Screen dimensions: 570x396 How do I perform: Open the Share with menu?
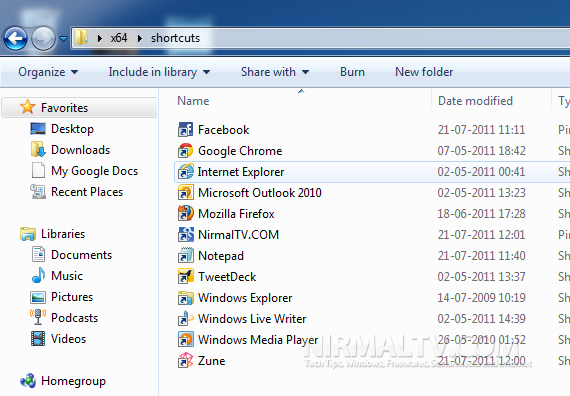[x=275, y=72]
